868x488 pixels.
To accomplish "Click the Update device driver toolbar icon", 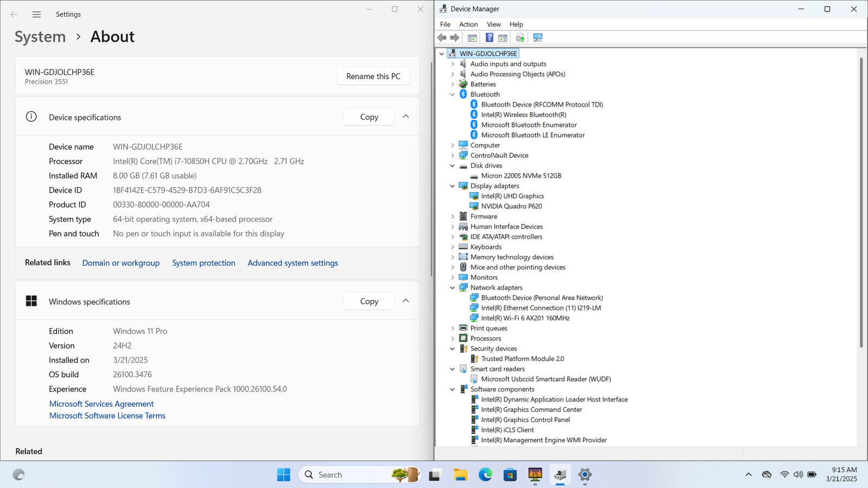I will pos(520,38).
